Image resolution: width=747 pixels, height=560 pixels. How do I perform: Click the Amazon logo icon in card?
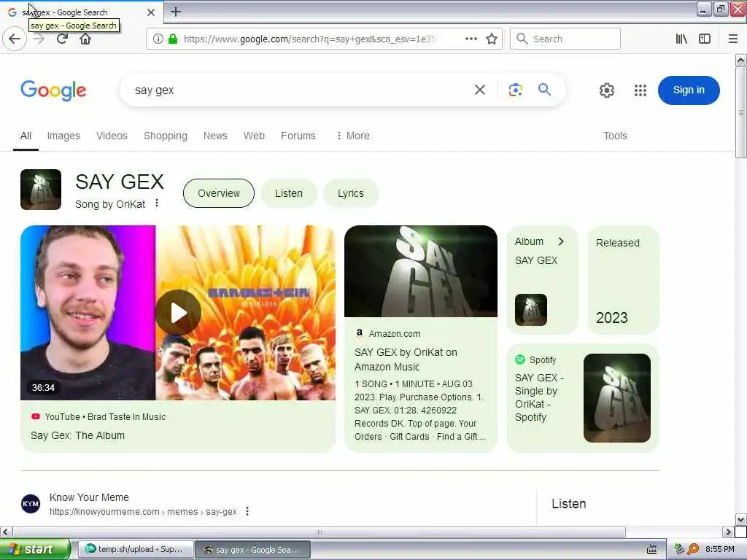pyautogui.click(x=360, y=332)
